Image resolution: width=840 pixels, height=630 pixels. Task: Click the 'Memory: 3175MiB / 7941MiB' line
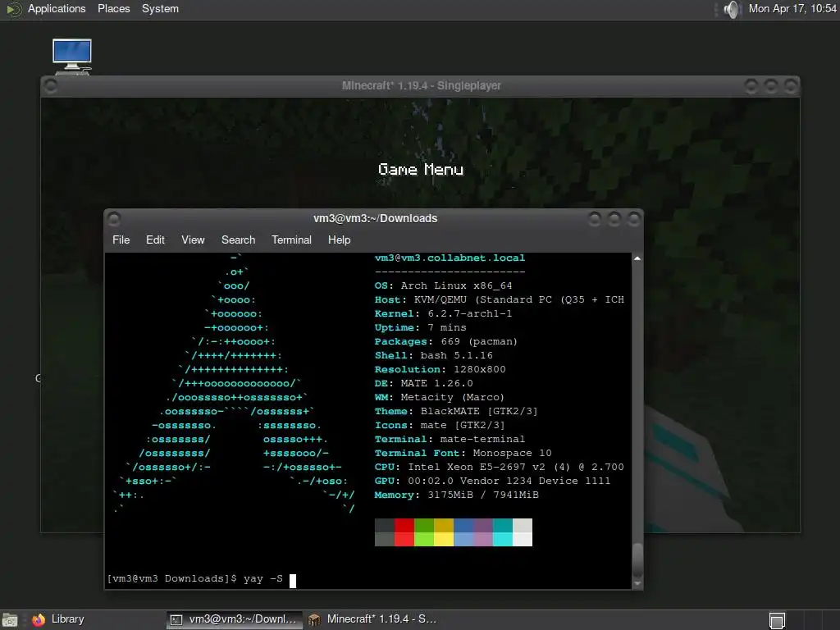[x=456, y=495]
